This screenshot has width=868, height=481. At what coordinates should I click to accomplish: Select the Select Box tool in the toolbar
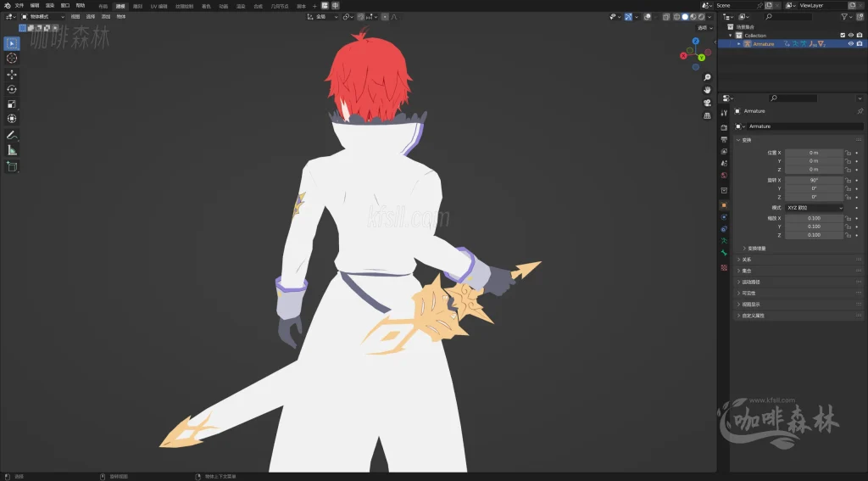[x=12, y=43]
